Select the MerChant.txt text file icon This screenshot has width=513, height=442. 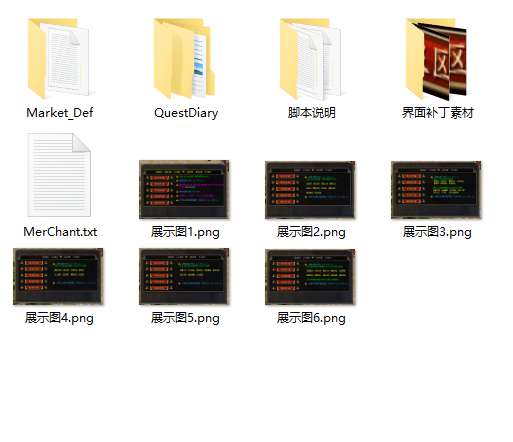59,175
